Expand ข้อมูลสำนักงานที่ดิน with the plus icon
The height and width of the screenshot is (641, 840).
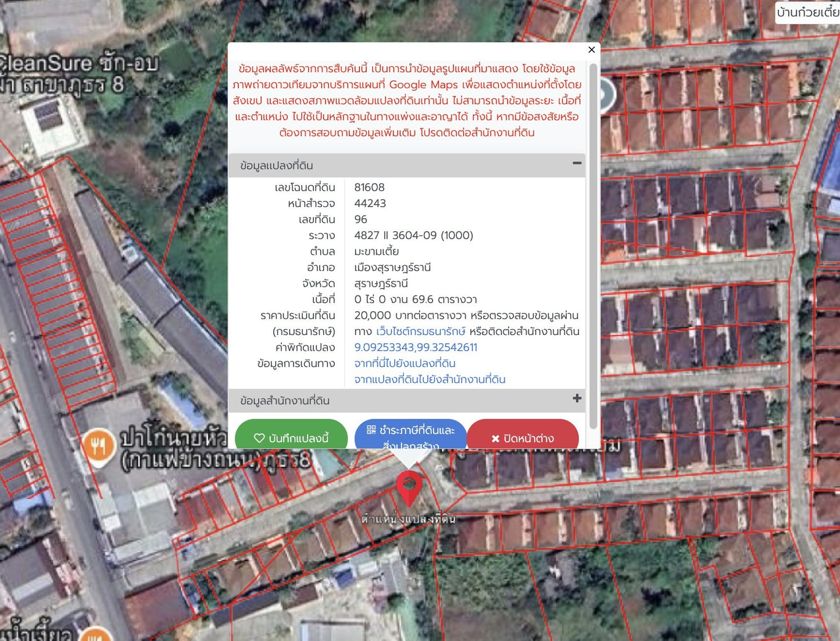point(577,398)
